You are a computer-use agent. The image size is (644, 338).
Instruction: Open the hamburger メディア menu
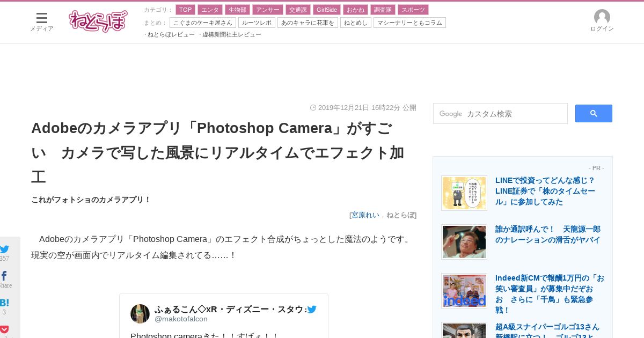[x=42, y=22]
